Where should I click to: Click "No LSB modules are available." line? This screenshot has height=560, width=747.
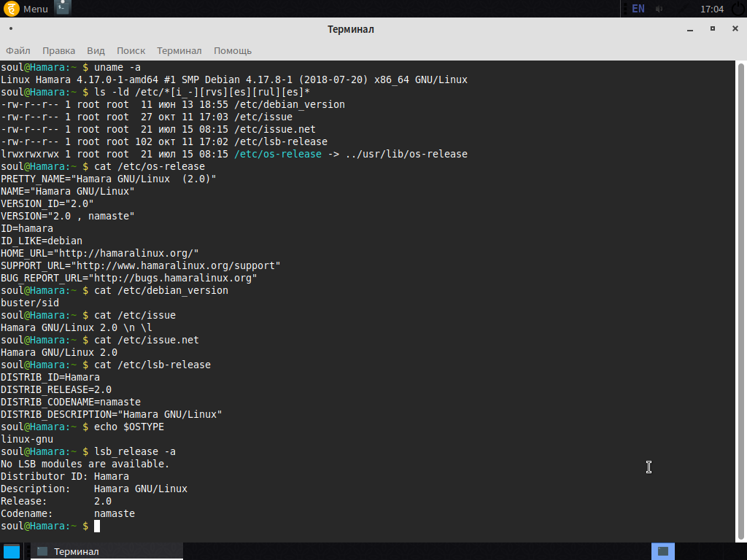(85, 463)
